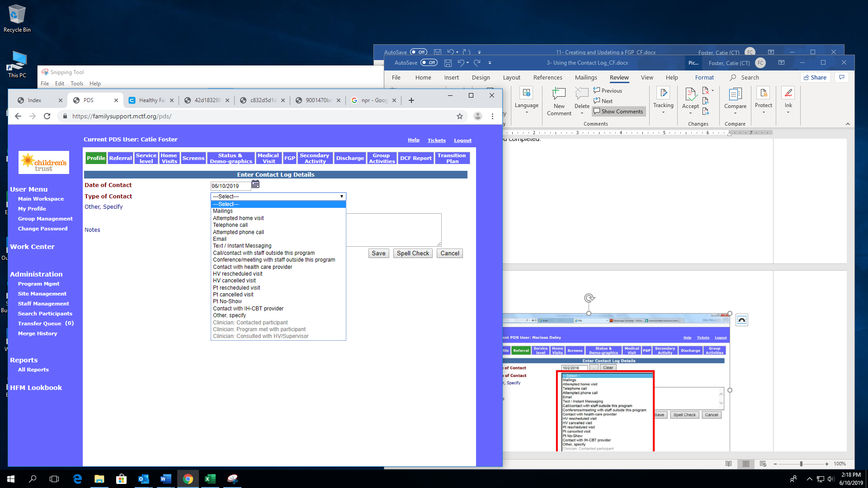The image size is (868, 488).
Task: Click the Cancel button in contact log
Action: pyautogui.click(x=450, y=253)
